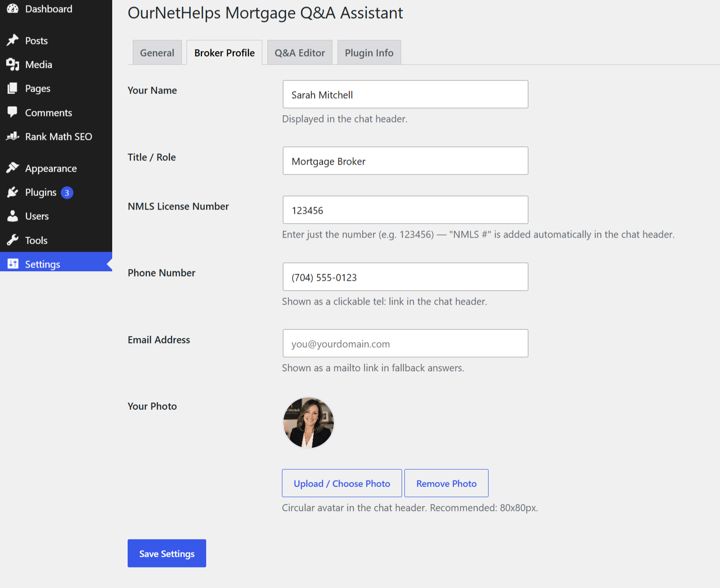Click the NMLS License Number label
The image size is (720, 588).
pos(179,206)
